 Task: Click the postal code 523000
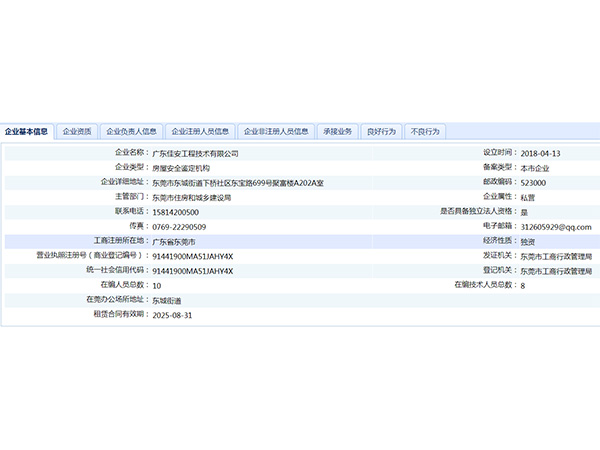[533, 183]
